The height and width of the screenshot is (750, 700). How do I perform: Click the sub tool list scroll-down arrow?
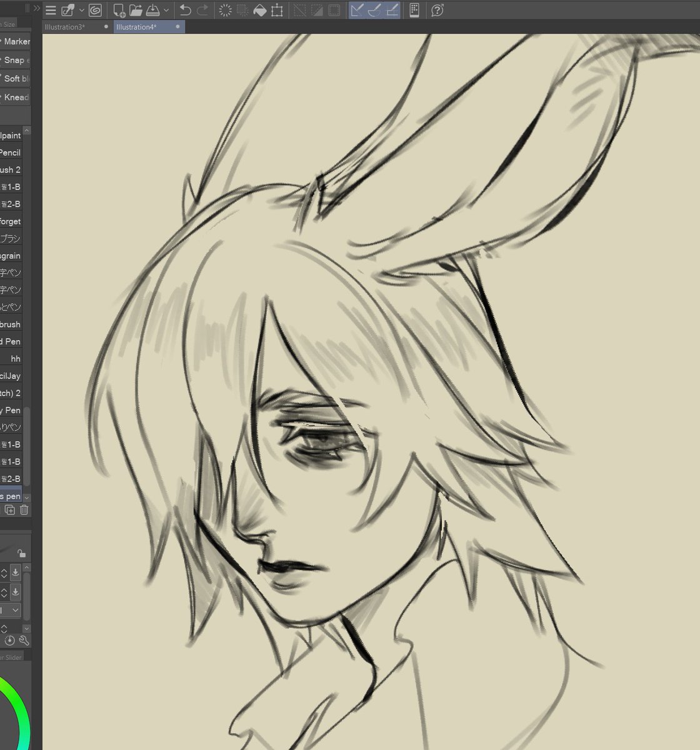click(x=27, y=497)
